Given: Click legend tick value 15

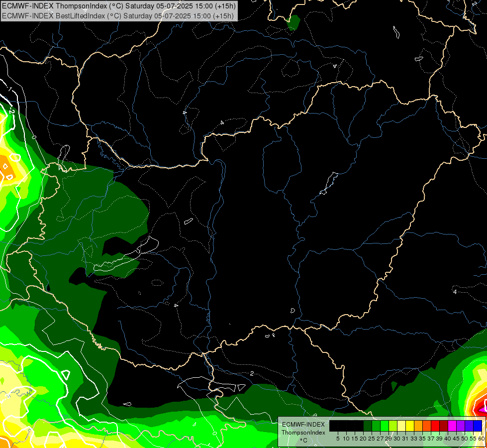Looking at the screenshot, I should [355, 439].
